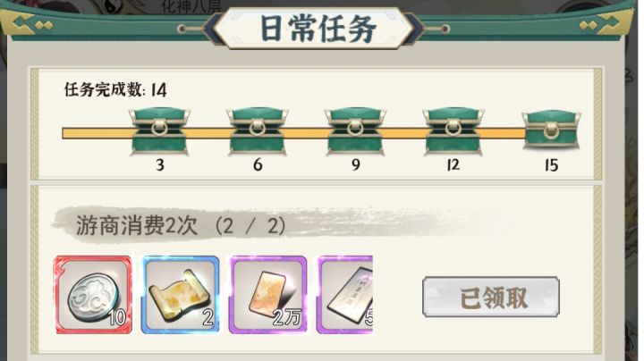The image size is (644, 361).
Task: Click the 任务完成数: 14 counter text
Action: (115, 90)
